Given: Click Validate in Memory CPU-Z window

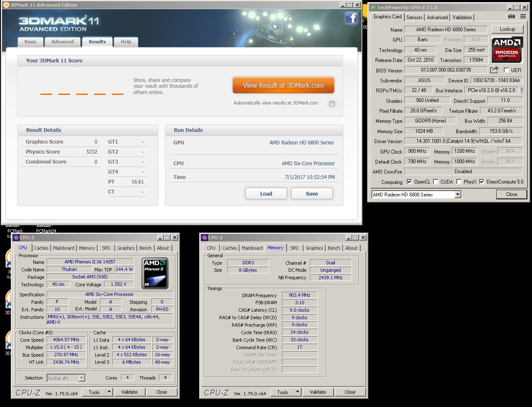Looking at the screenshot, I should [x=318, y=392].
